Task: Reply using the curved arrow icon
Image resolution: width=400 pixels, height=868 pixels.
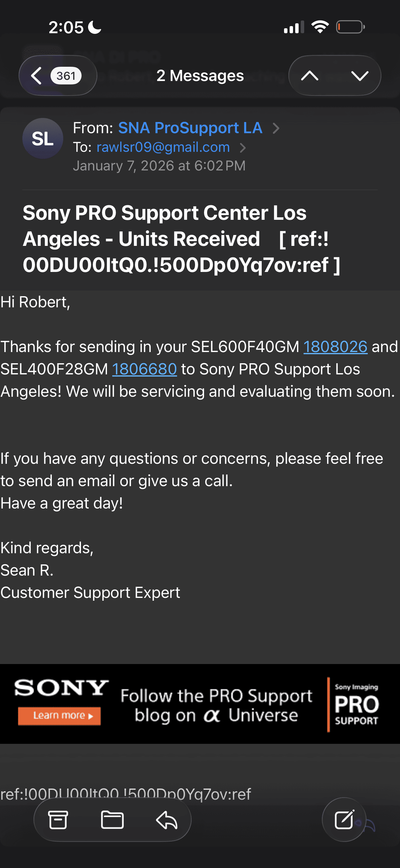Action: (x=167, y=820)
